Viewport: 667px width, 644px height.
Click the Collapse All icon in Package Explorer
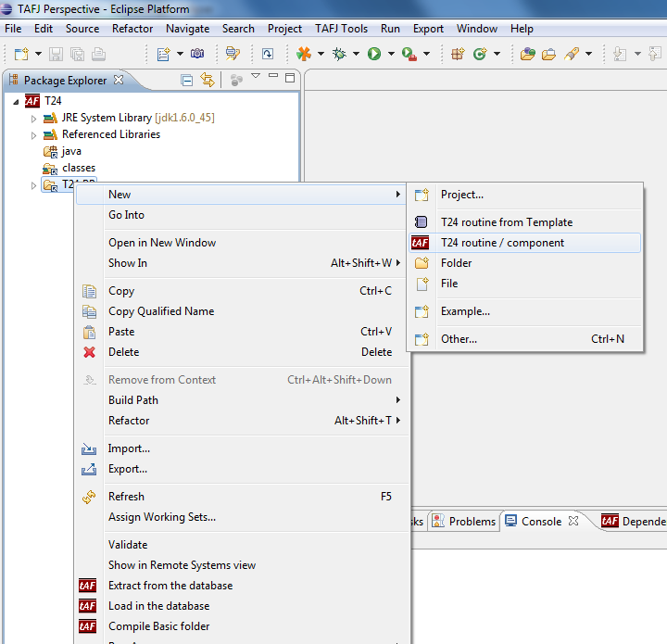tap(187, 81)
